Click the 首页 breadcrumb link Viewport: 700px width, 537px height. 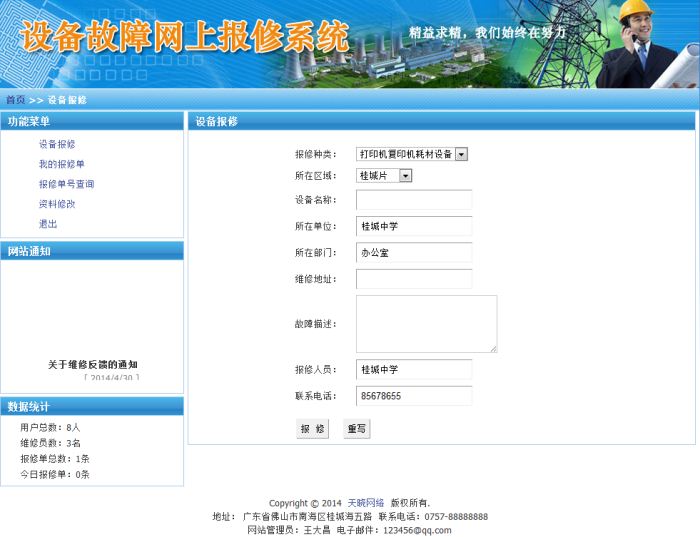(x=15, y=100)
